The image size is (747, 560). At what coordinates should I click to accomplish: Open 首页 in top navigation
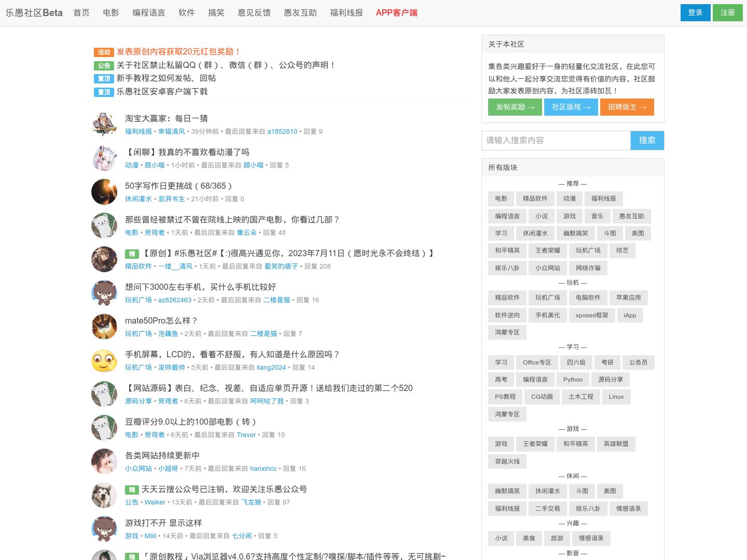pos(81,12)
